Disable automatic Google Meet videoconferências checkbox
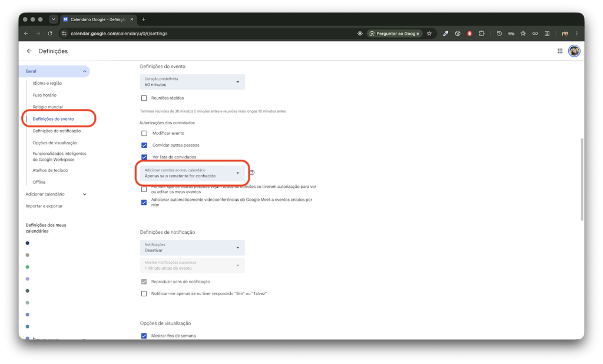603x364 pixels. pyautogui.click(x=144, y=203)
